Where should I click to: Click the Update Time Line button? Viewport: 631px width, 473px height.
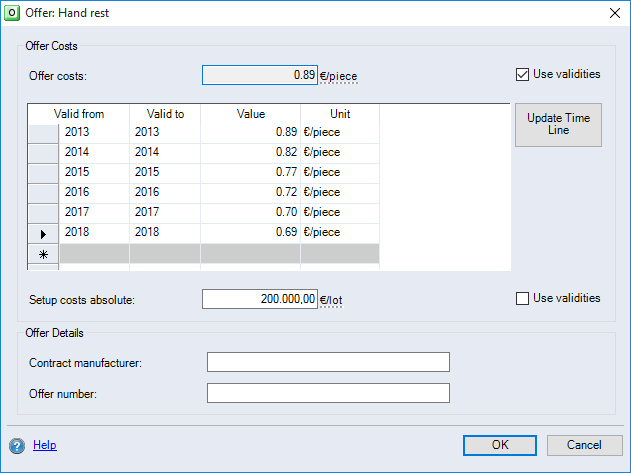point(558,124)
